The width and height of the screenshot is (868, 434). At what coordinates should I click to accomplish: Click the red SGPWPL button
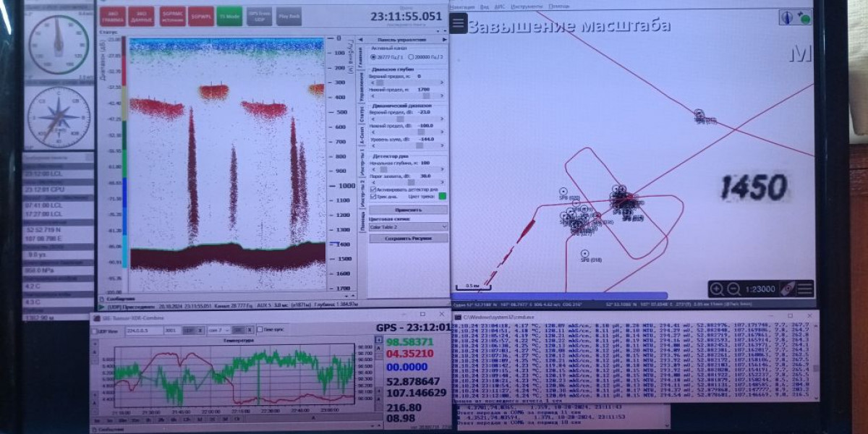point(200,15)
